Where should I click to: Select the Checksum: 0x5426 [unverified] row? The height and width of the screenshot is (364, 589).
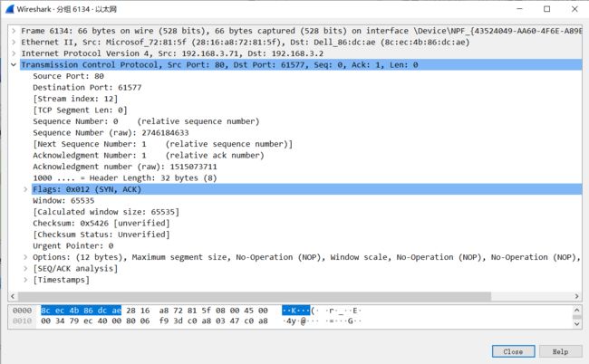click(101, 223)
